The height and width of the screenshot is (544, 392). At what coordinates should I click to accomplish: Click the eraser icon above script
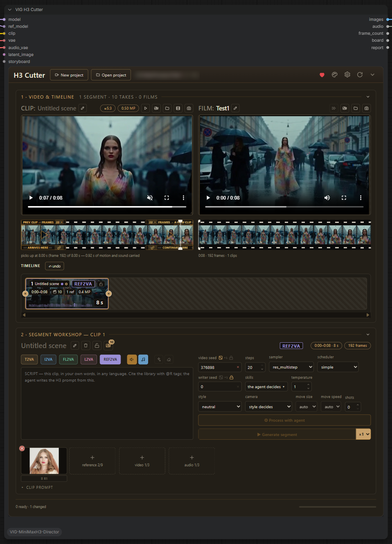[169, 360]
